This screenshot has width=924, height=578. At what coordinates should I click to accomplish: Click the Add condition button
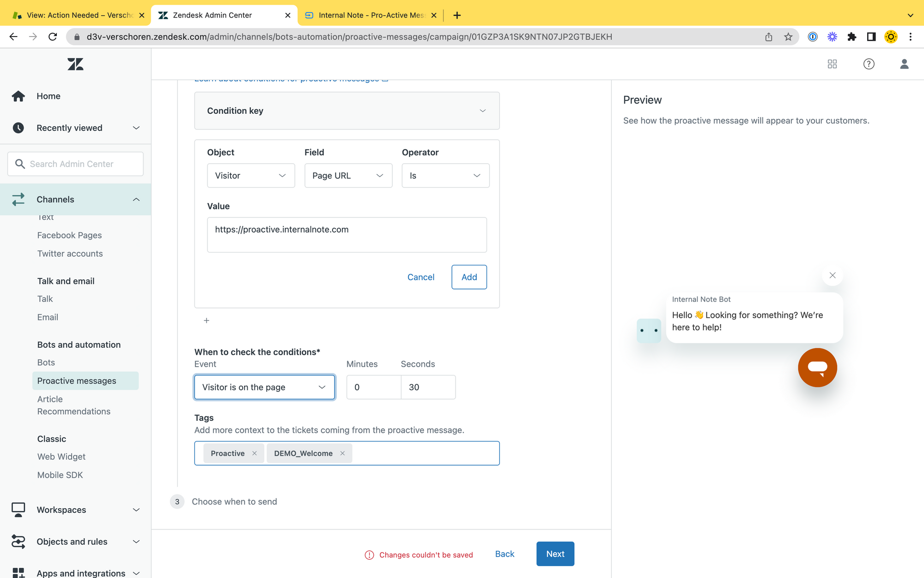click(469, 277)
